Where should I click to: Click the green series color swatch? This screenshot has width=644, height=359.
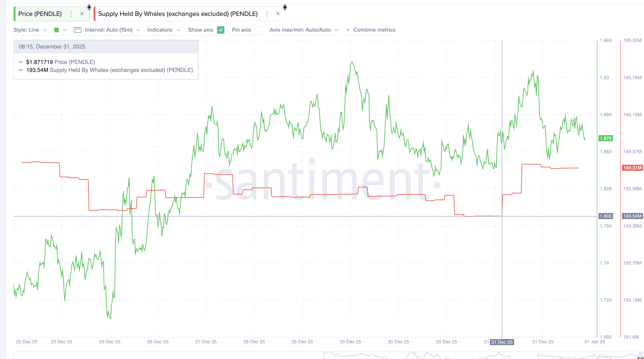57,30
